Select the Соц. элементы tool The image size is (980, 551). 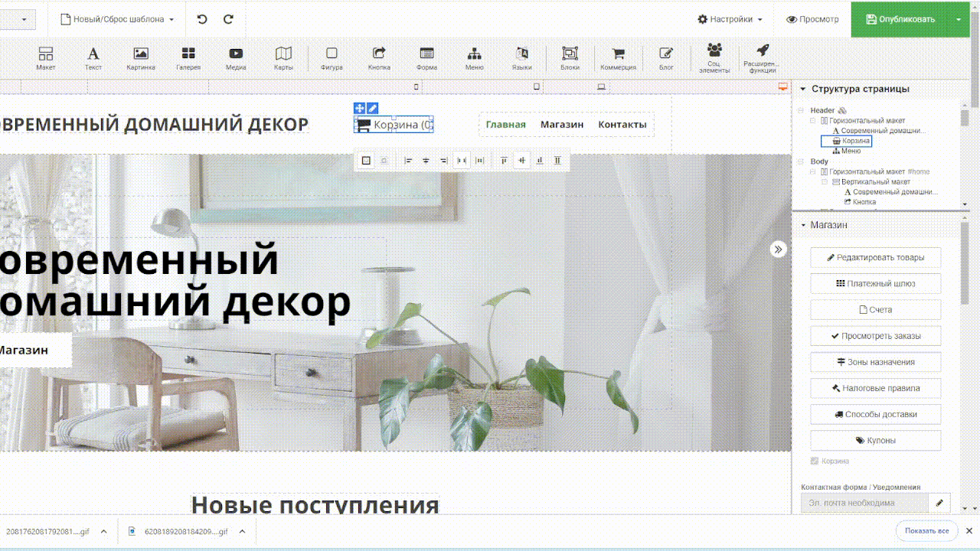pos(714,58)
